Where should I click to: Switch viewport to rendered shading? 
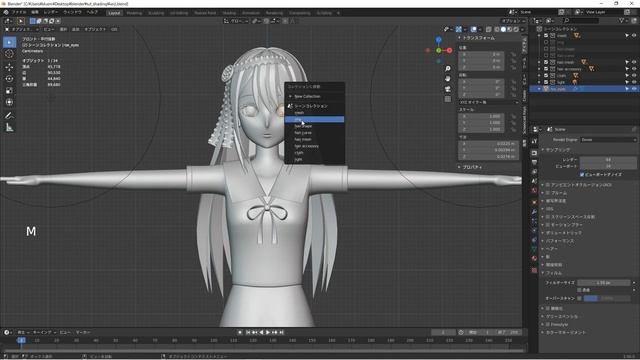pos(516,29)
